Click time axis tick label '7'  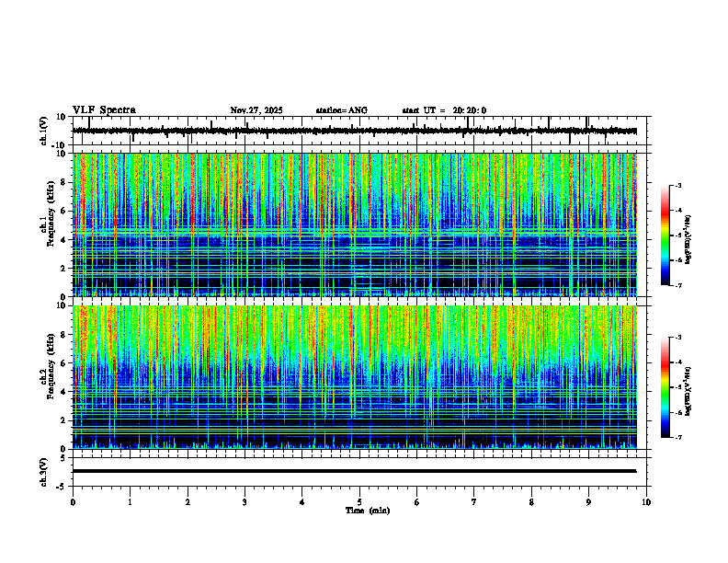tap(474, 502)
